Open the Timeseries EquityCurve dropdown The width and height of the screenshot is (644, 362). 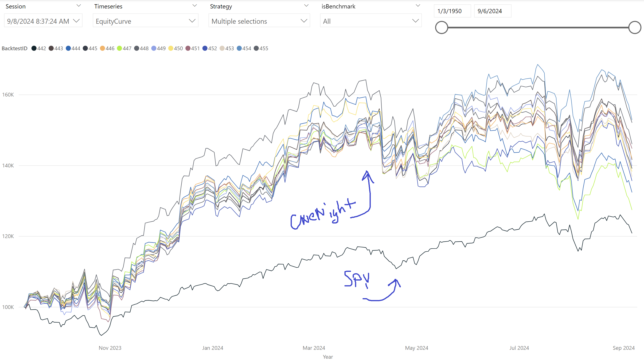click(145, 21)
